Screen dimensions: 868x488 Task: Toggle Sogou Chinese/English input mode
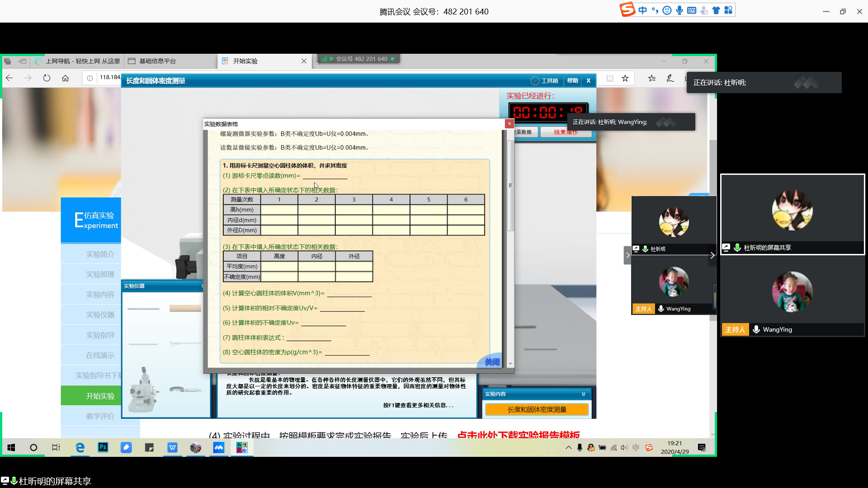642,10
